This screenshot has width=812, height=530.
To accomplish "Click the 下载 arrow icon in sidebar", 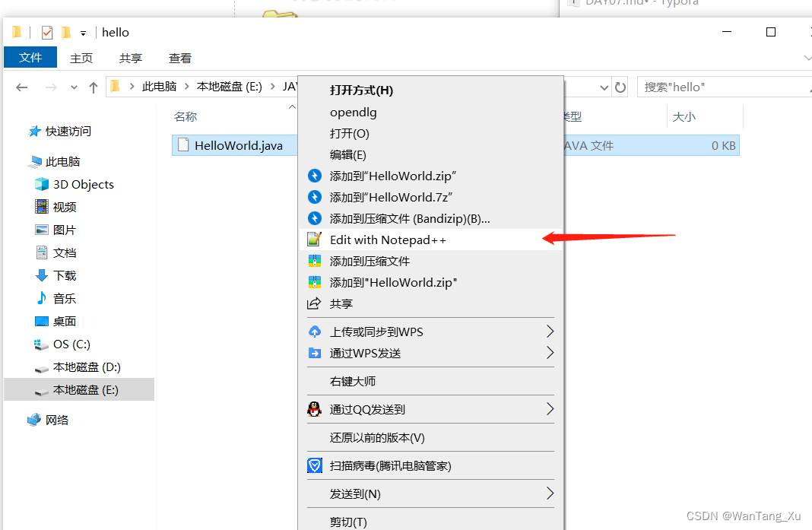I will pyautogui.click(x=41, y=275).
